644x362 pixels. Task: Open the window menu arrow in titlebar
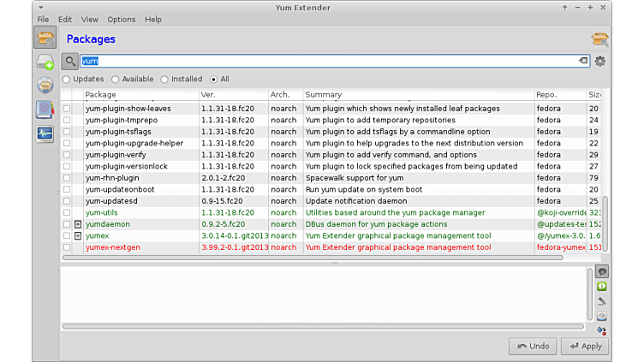(40, 8)
